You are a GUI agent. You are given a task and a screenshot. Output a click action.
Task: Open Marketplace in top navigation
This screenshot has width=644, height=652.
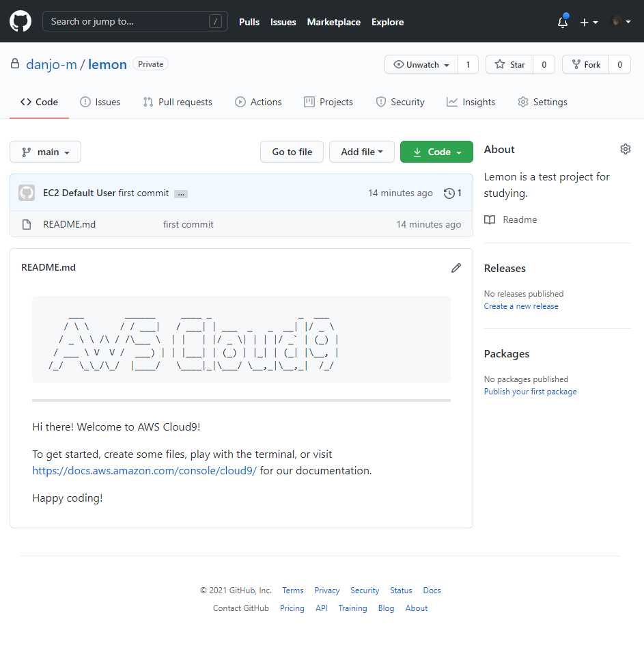point(334,22)
